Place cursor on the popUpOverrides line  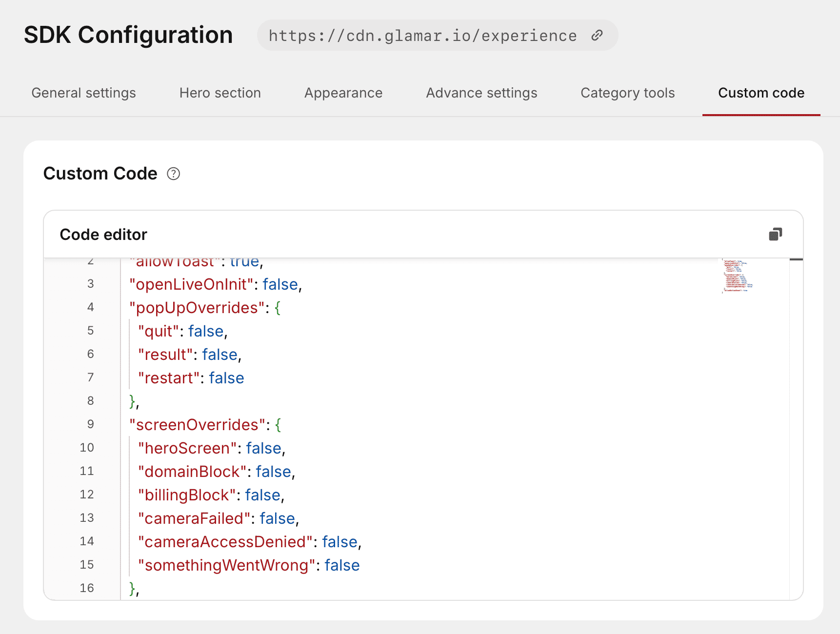(x=196, y=308)
